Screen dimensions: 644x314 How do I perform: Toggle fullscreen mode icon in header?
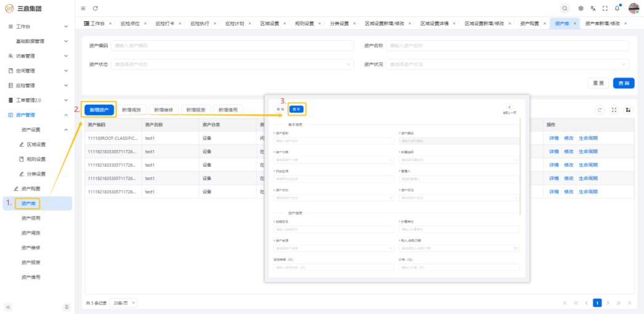click(605, 8)
